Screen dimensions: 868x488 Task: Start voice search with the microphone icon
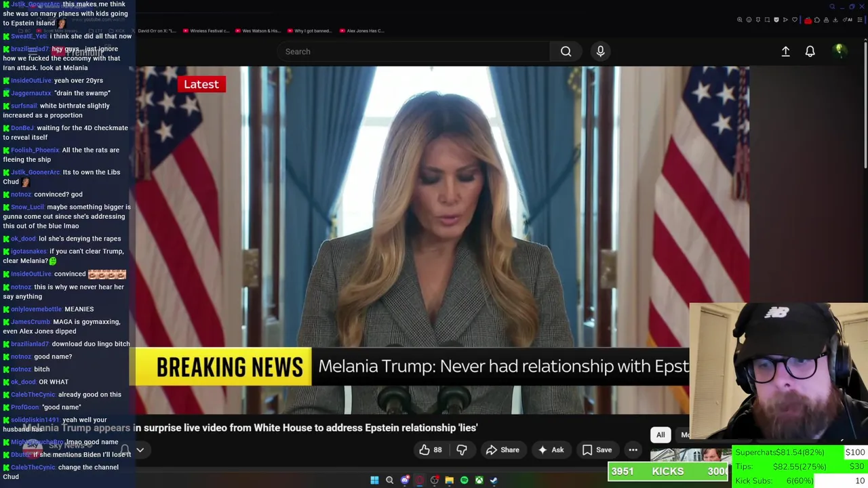point(600,52)
